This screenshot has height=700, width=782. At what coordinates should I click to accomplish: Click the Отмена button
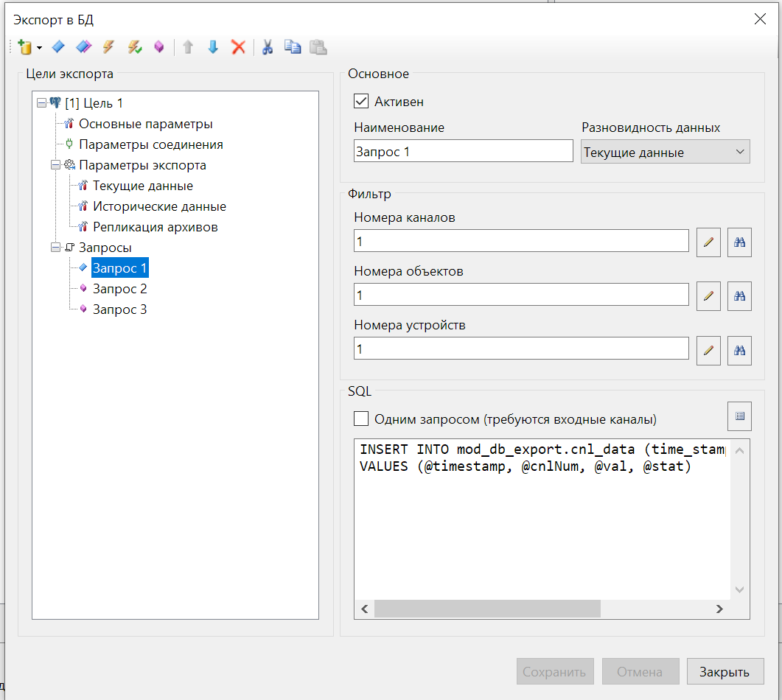coord(640,671)
